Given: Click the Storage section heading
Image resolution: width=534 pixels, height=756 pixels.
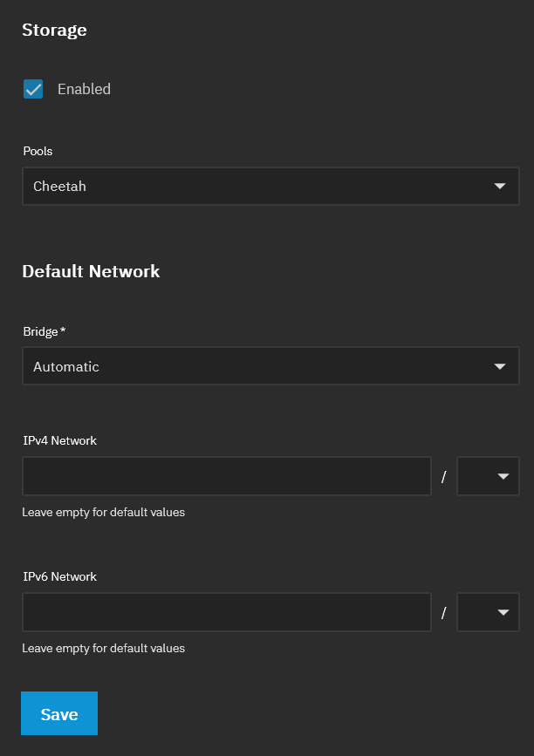Looking at the screenshot, I should (x=54, y=30).
